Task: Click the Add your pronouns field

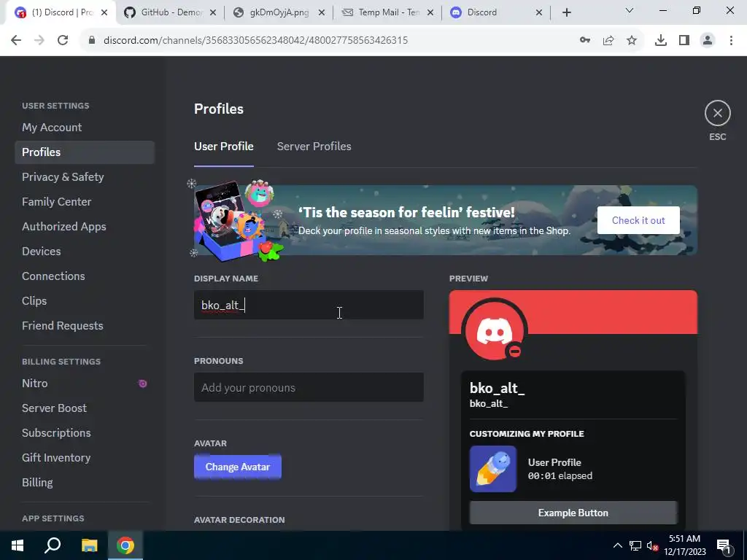Action: (309, 387)
